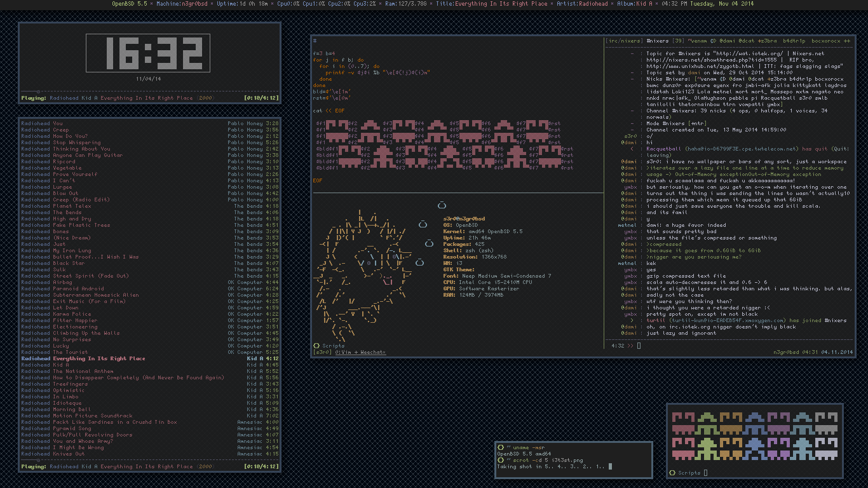Image resolution: width=868 pixels, height=488 pixels.
Task: Click the "RAM: 124MB / 3974MB" line
Action: [x=473, y=295]
